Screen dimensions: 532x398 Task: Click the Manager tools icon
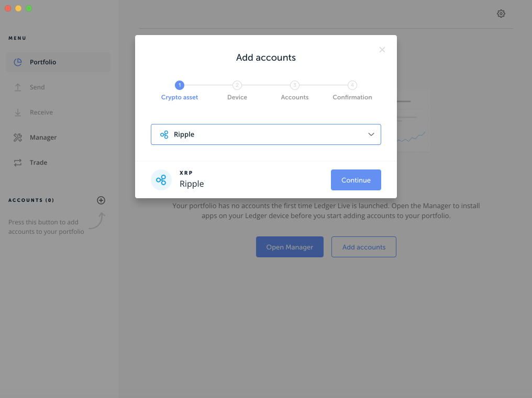tap(18, 138)
